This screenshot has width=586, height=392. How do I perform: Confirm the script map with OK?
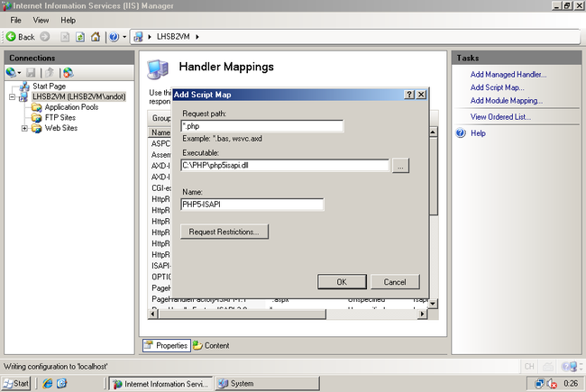[x=342, y=282]
